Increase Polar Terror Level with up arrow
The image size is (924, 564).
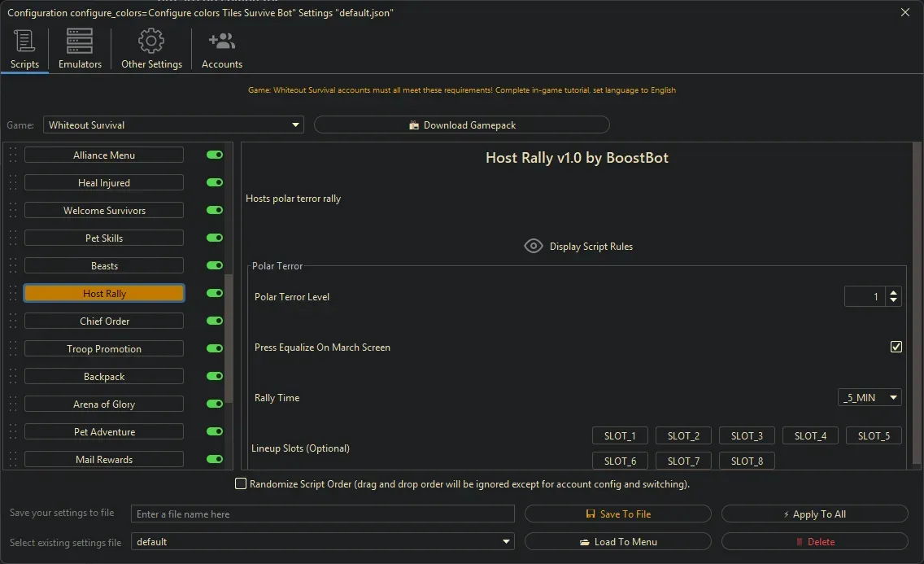(894, 292)
